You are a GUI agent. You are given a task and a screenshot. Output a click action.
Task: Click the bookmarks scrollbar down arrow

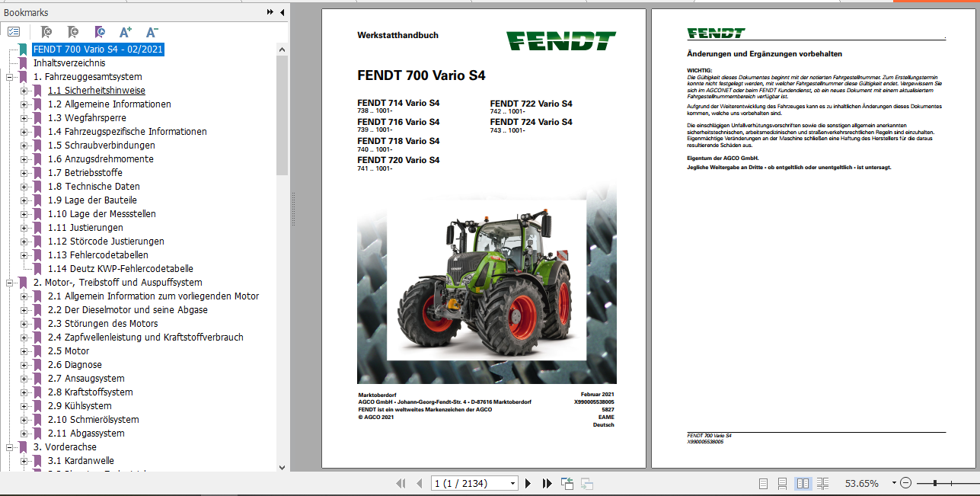[283, 466]
